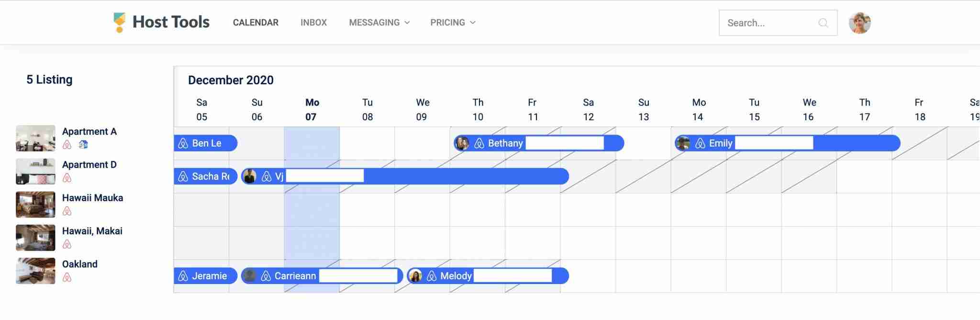Go to the Calendar tab
The image size is (980, 320).
[256, 22]
